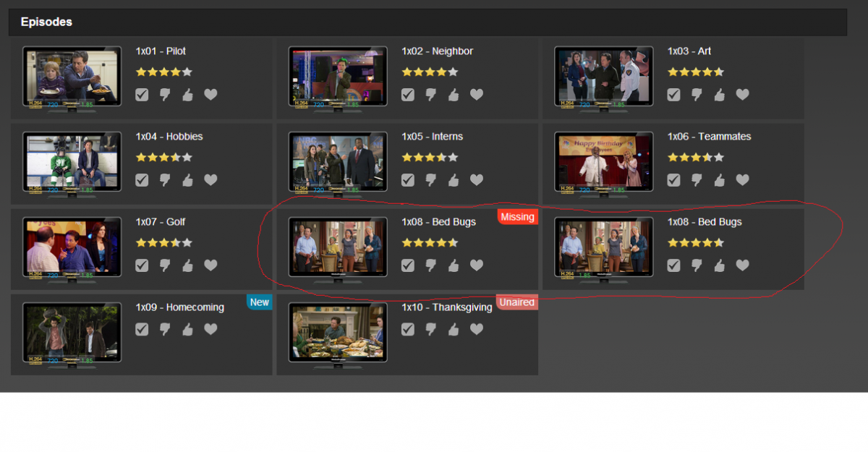
Task: Open the 1x09 - Homecoming episode title
Action: 179,307
